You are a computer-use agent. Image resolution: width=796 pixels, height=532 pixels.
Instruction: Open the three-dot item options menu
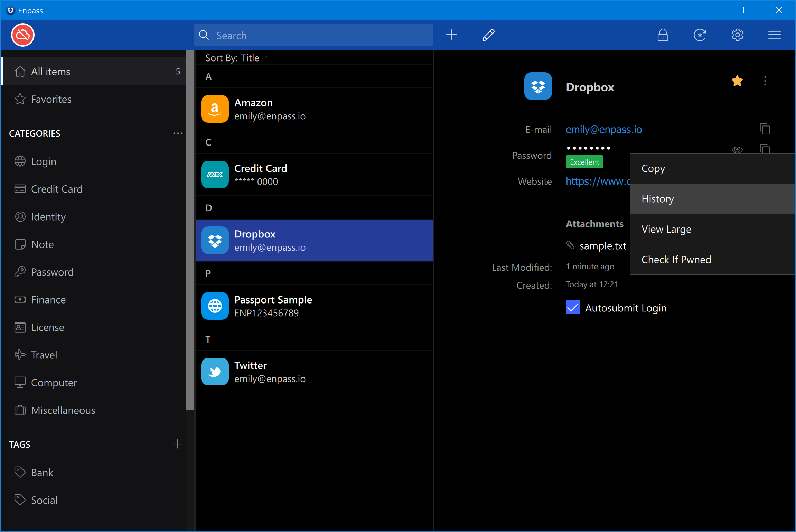coord(765,81)
